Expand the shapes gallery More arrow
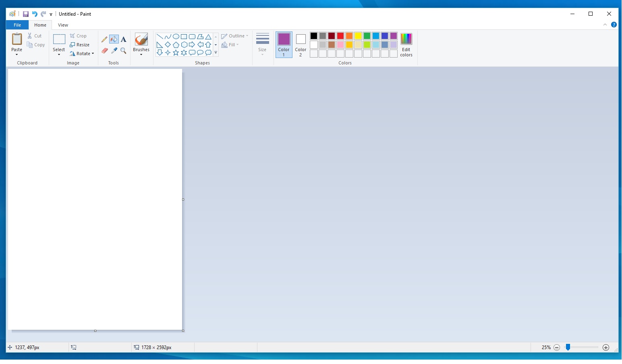Screen dimensions: 622x364 click(216, 53)
